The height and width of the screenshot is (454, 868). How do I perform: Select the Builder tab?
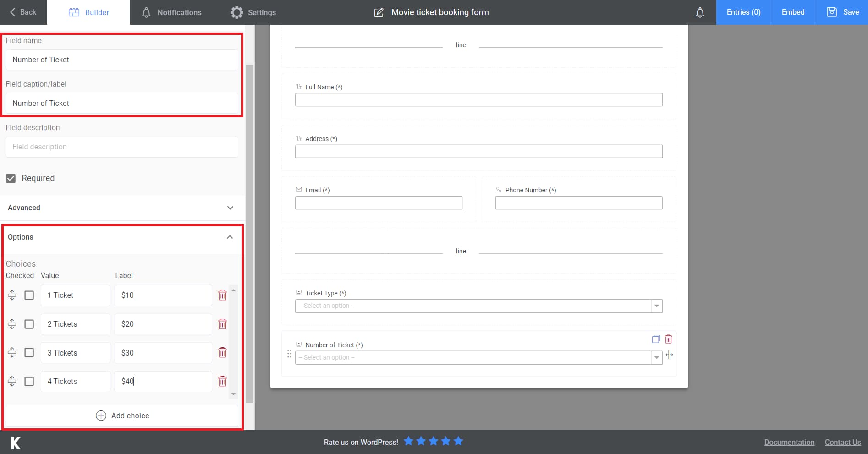[89, 12]
